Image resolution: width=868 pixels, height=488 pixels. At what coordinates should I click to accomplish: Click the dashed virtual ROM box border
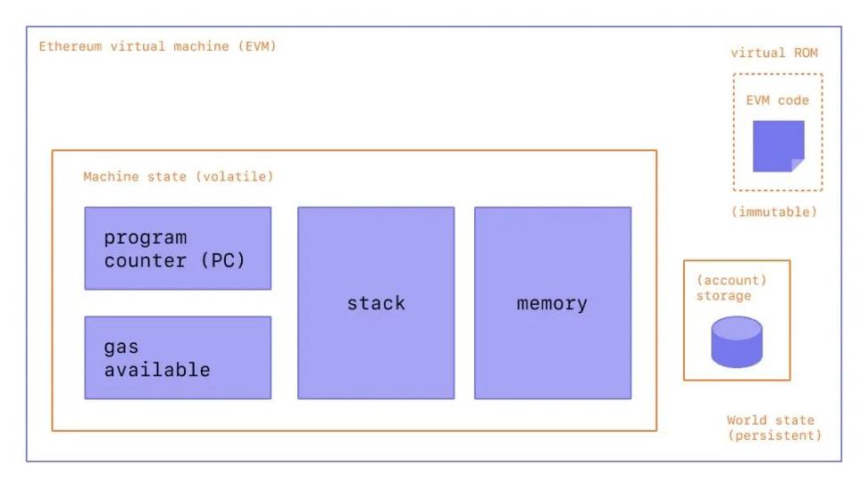(x=733, y=134)
